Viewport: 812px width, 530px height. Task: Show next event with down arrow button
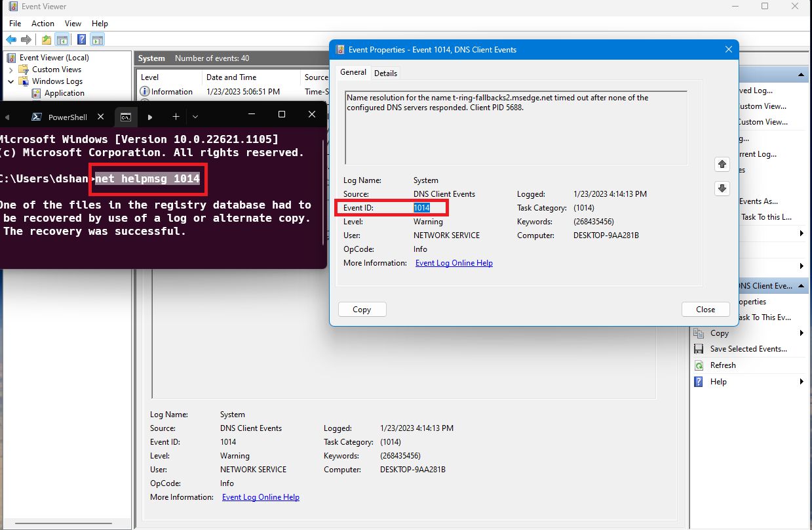722,189
